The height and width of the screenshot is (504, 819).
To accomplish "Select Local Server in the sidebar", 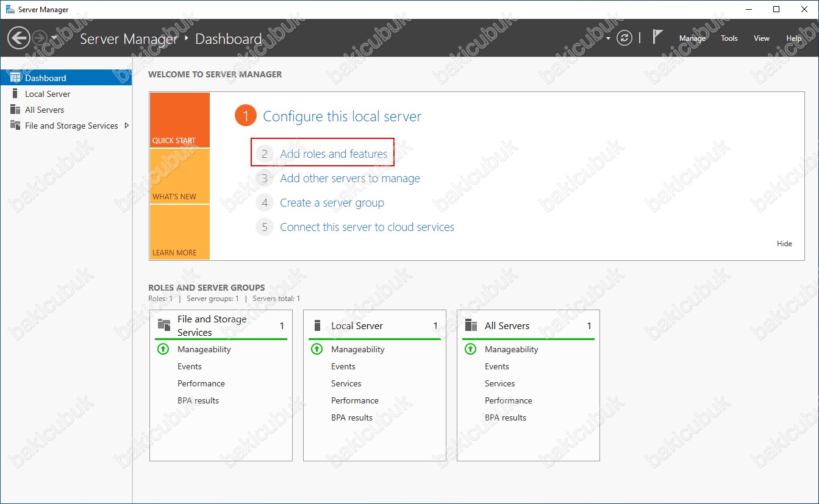I will pos(66,94).
